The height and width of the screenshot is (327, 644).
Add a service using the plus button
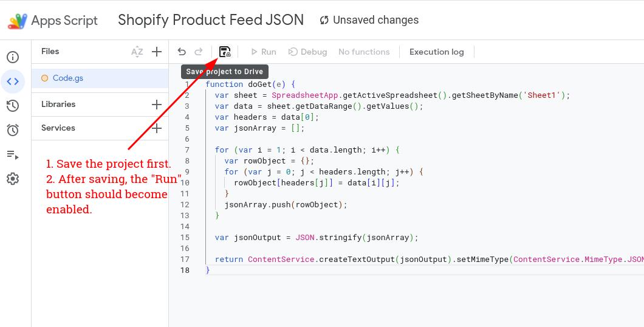[x=157, y=128]
